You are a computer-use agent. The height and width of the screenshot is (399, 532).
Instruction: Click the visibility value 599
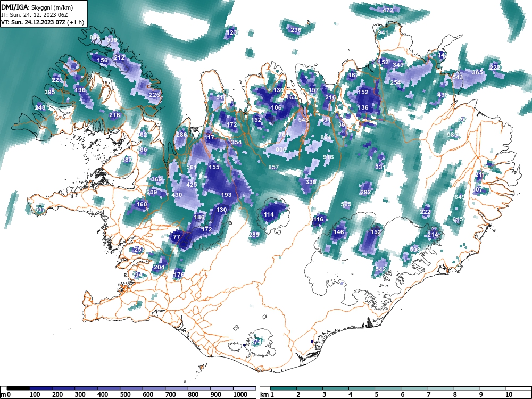coord(112,40)
